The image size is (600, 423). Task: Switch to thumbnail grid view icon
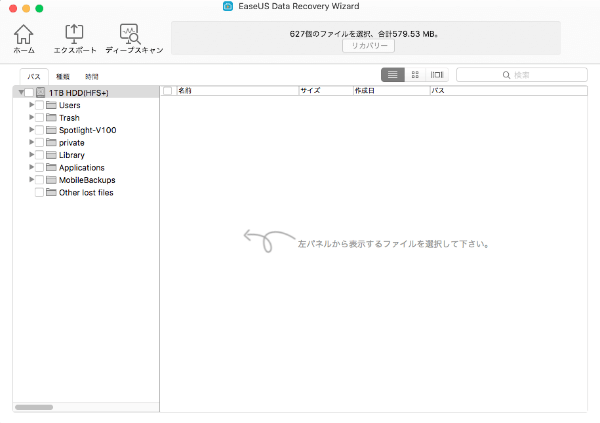(x=415, y=75)
